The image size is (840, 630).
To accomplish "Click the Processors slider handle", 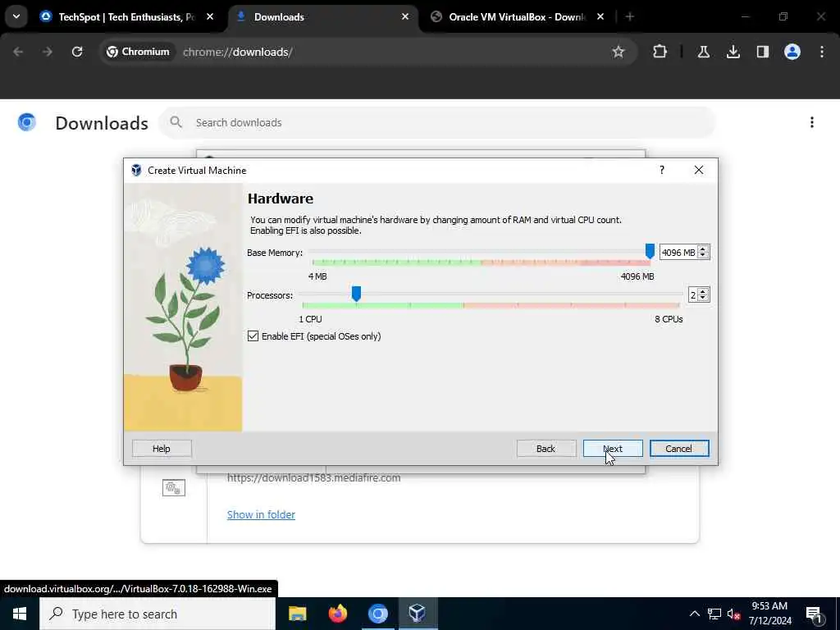I will (x=356, y=294).
